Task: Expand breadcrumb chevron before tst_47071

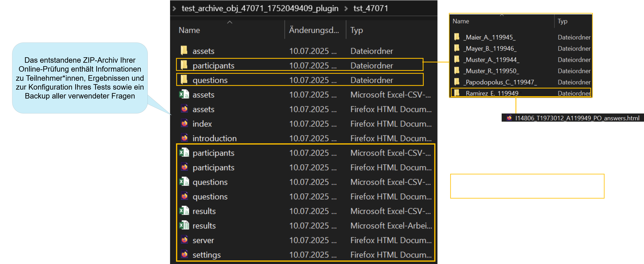Action: point(346,8)
